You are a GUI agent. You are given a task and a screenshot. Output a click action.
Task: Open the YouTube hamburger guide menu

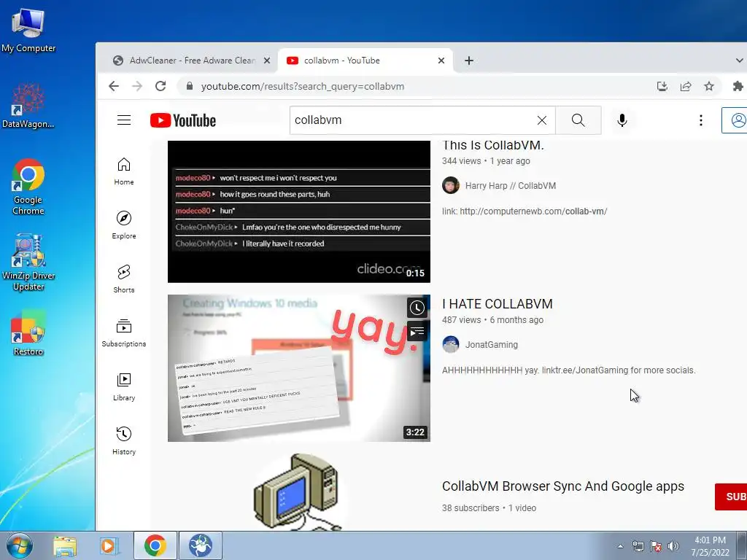124,120
